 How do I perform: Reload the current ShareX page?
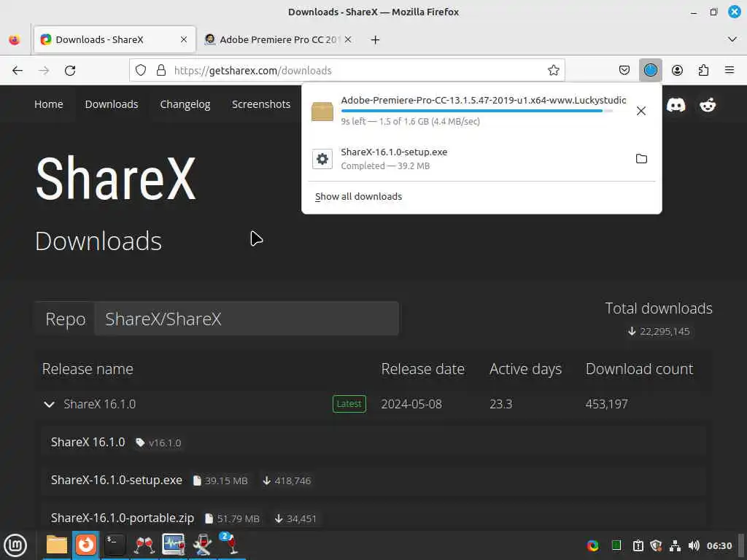click(70, 71)
